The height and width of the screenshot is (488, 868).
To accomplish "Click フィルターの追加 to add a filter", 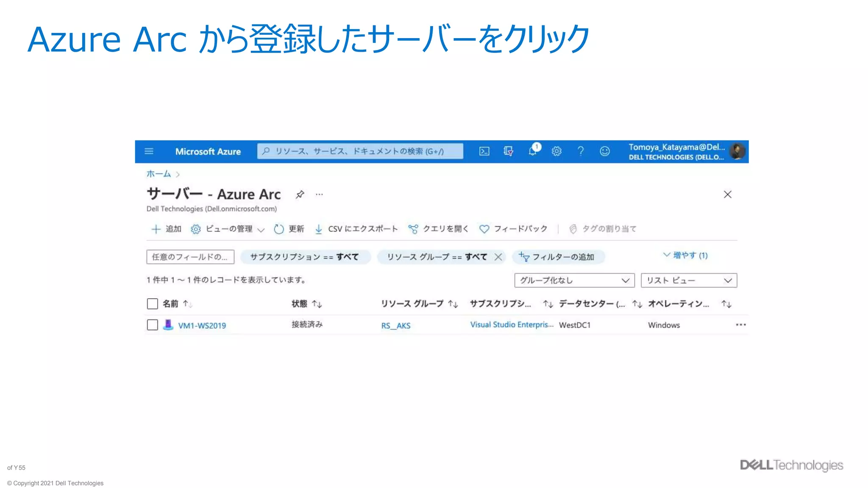I will [558, 257].
